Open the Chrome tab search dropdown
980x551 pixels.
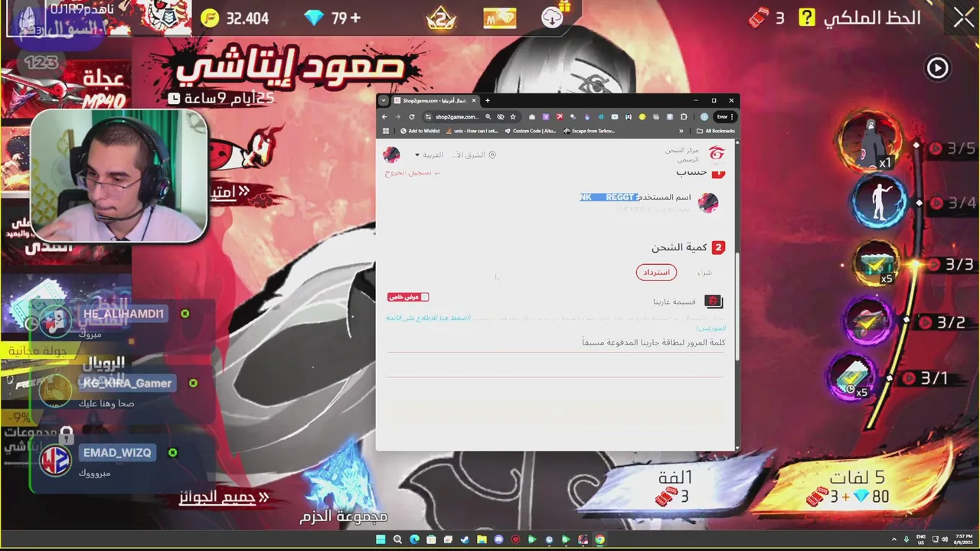point(383,100)
